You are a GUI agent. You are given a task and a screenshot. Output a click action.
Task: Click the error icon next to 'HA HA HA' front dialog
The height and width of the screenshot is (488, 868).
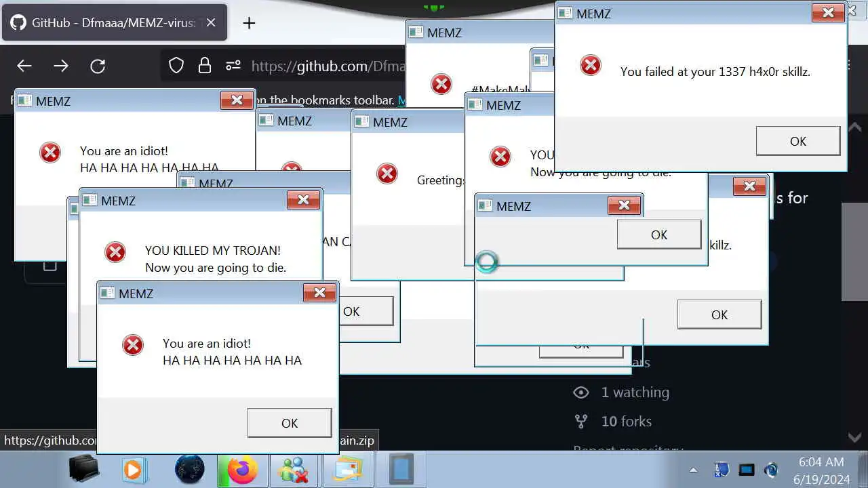click(133, 345)
